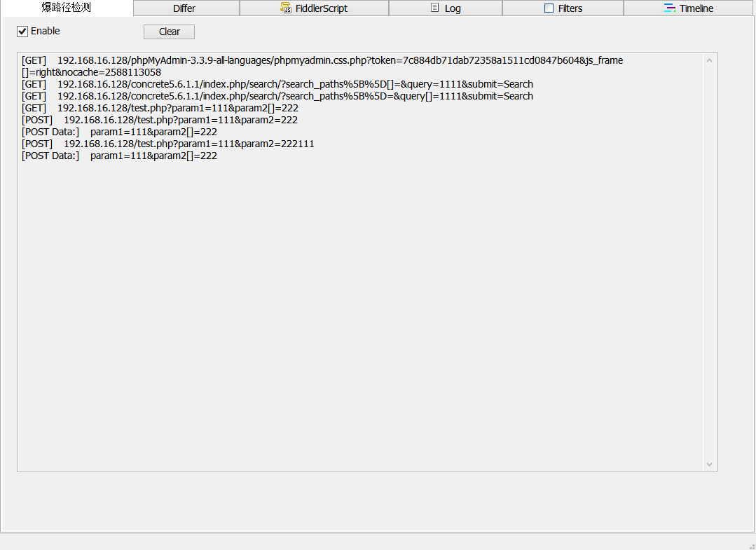Uncheck the Enable checkbox
756x550 pixels.
coord(22,32)
